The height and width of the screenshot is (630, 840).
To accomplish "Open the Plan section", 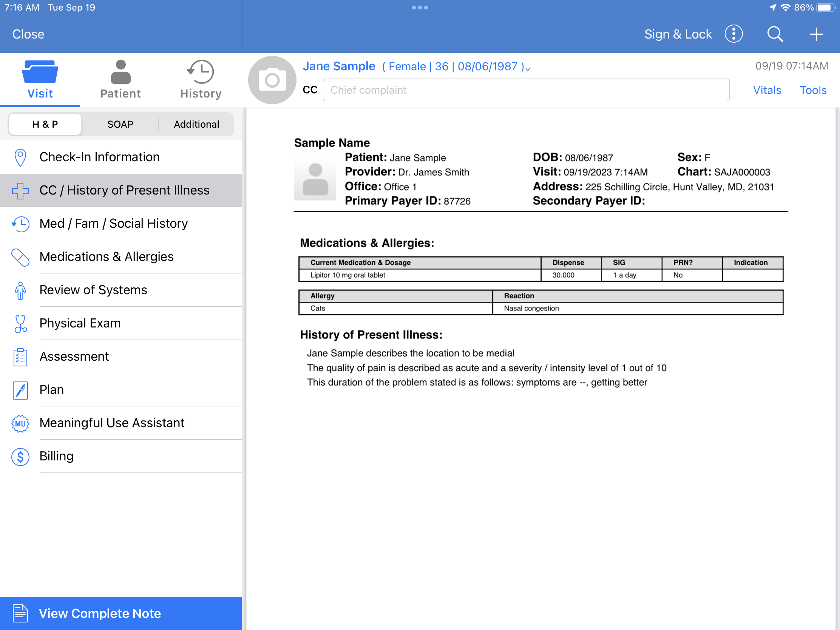I will (121, 390).
